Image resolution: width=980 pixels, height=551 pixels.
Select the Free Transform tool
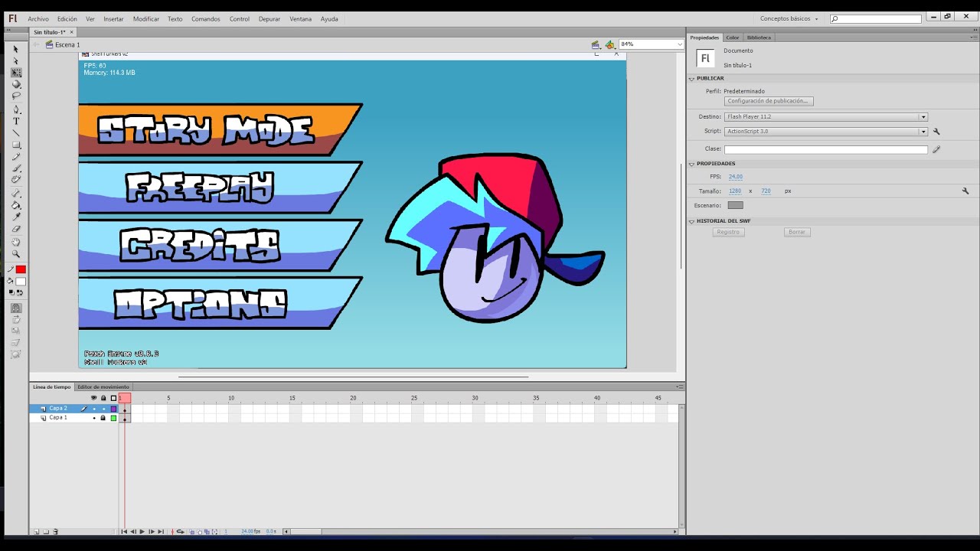(x=15, y=73)
